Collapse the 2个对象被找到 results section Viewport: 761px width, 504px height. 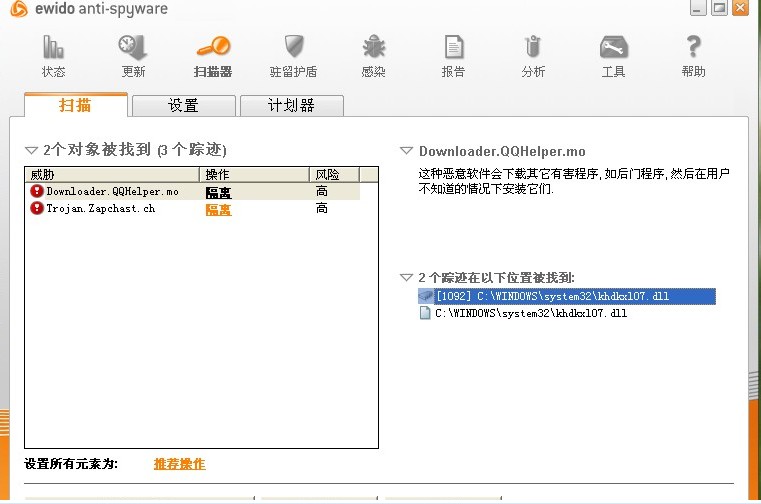31,150
